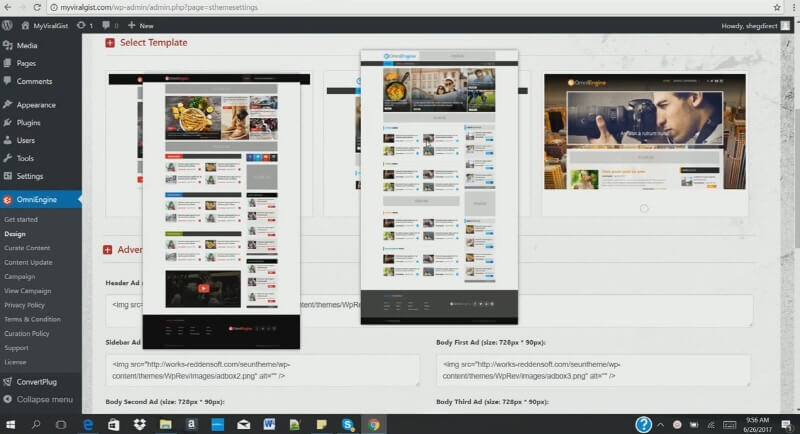
Task: Open Task View on the taskbar
Action: pos(61,424)
